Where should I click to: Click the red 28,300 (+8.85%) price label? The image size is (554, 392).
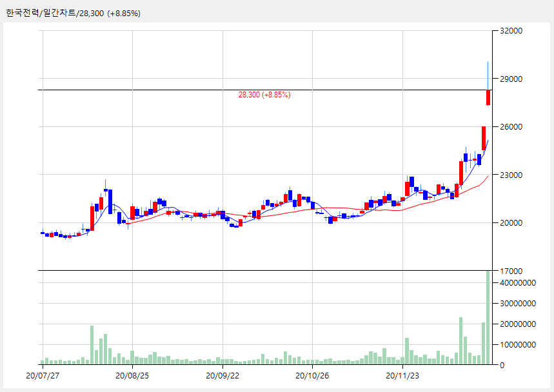coord(264,95)
